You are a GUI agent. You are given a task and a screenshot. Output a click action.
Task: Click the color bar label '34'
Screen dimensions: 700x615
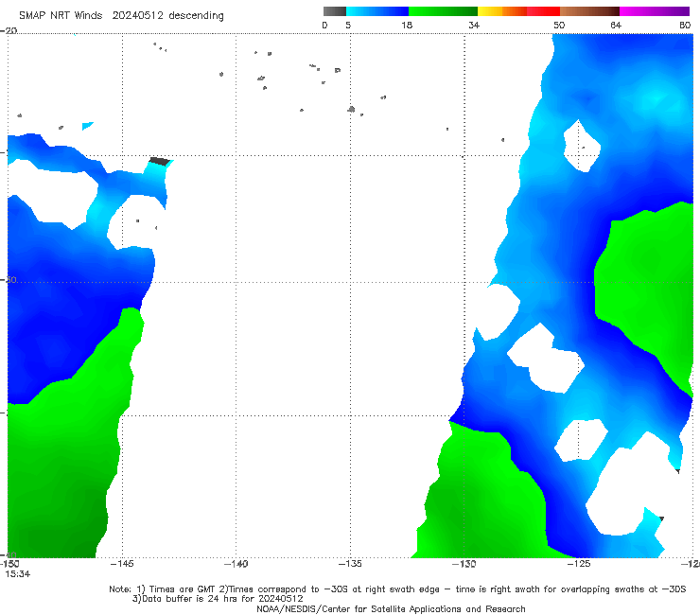[x=474, y=25]
